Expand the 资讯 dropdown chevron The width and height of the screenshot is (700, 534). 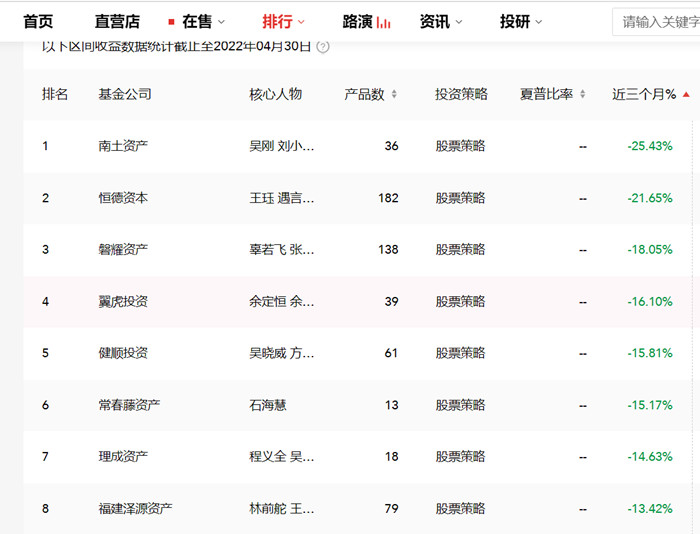coord(459,22)
